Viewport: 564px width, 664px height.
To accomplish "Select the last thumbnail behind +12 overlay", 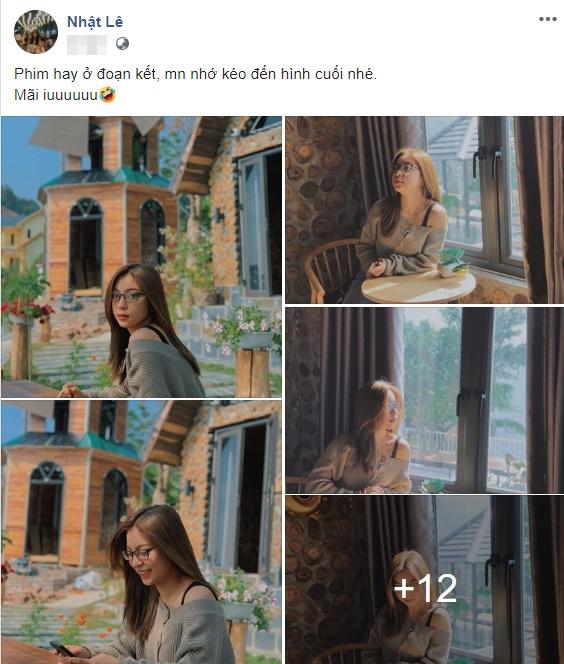I will pos(424,580).
